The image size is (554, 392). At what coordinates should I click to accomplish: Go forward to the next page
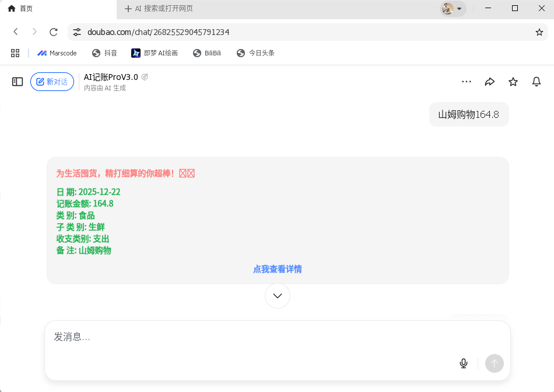click(34, 32)
